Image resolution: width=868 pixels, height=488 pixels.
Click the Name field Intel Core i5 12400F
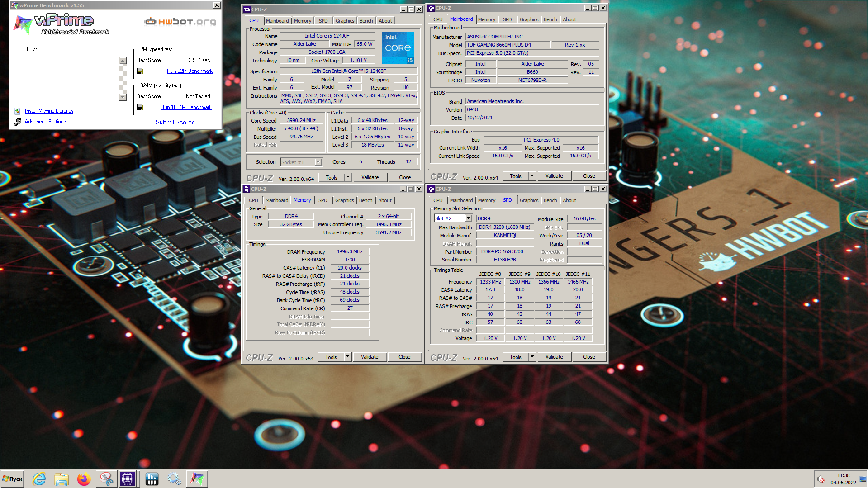point(327,36)
